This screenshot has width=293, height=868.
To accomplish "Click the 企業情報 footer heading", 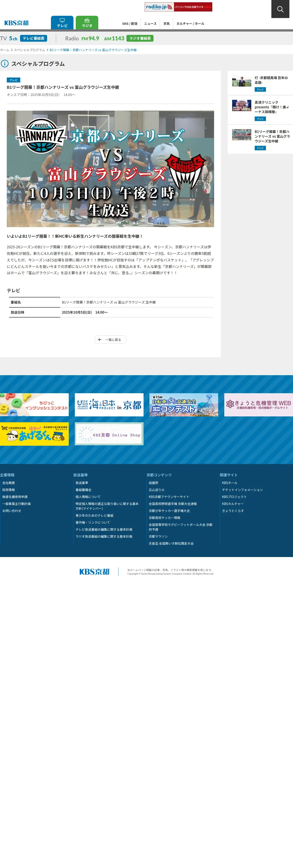I will (x=7, y=475).
